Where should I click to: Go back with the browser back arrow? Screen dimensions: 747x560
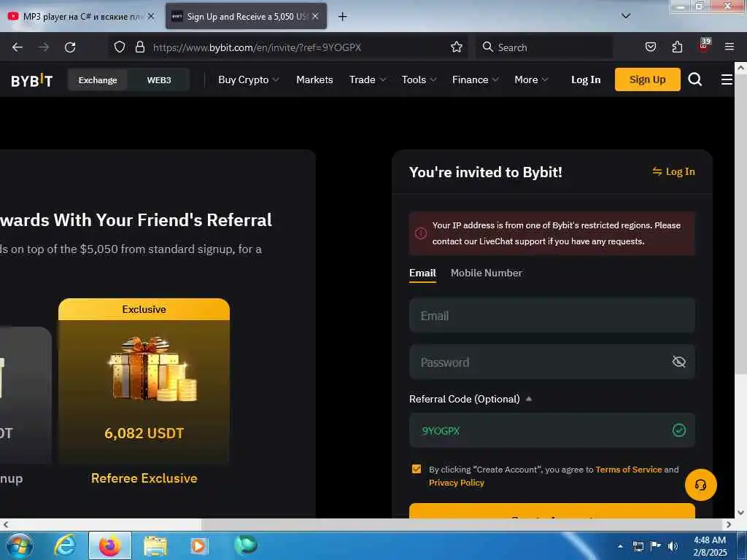pos(18,47)
